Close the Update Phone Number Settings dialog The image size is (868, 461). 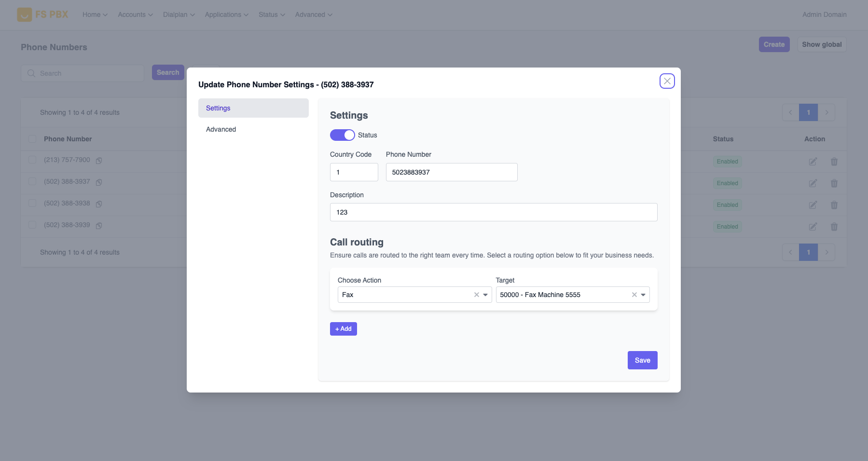667,81
